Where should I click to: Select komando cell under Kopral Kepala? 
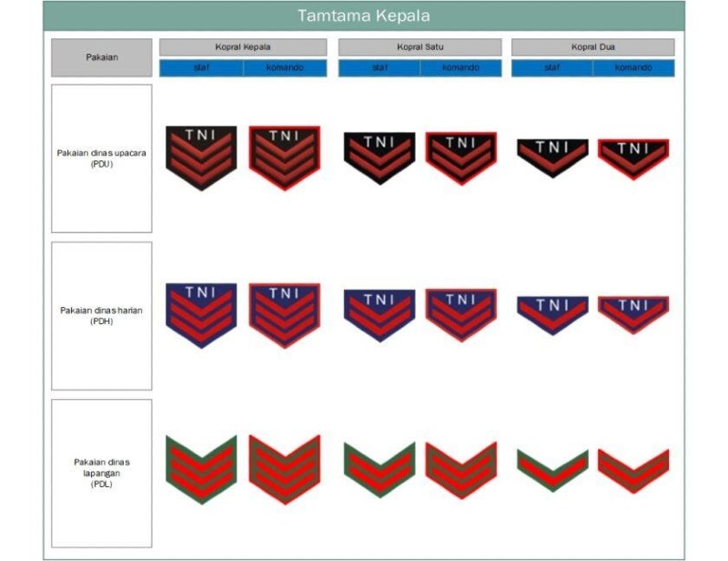pos(285,68)
